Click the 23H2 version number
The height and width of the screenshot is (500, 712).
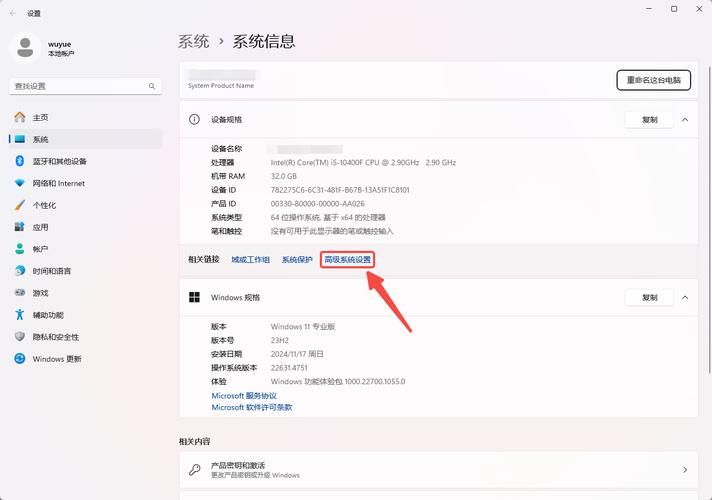pos(280,340)
